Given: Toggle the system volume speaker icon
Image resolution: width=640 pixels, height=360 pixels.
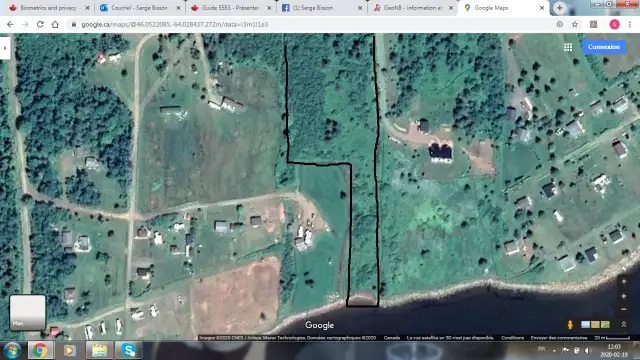Looking at the screenshot, I should pos(588,350).
